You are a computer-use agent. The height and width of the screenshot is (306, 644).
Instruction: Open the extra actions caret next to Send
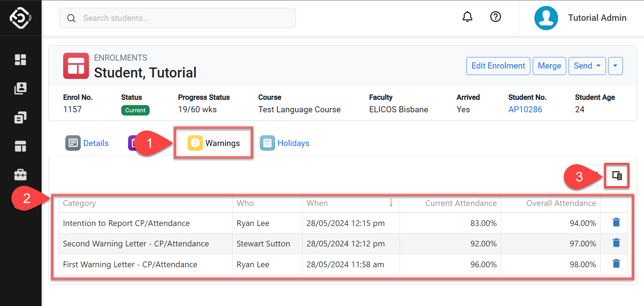pos(615,66)
